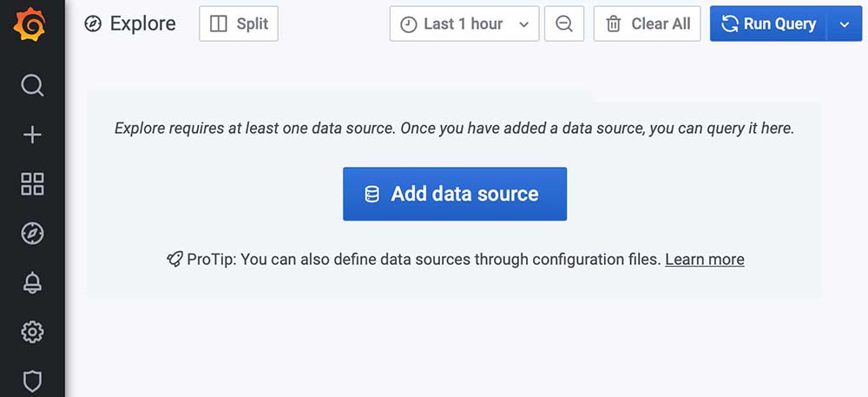The image size is (868, 397).
Task: Click the Run Query button
Action: 768,24
